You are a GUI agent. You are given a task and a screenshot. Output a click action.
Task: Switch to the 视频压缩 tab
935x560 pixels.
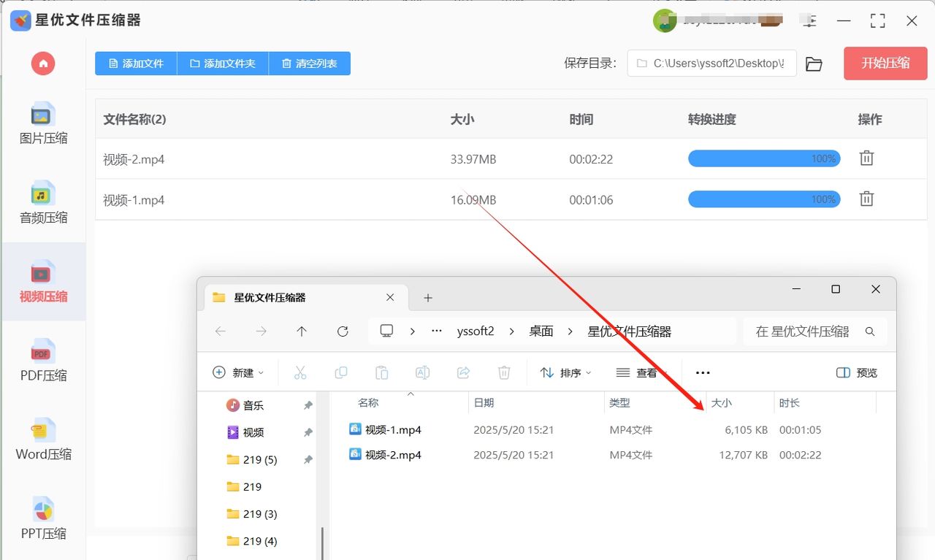[x=43, y=282]
